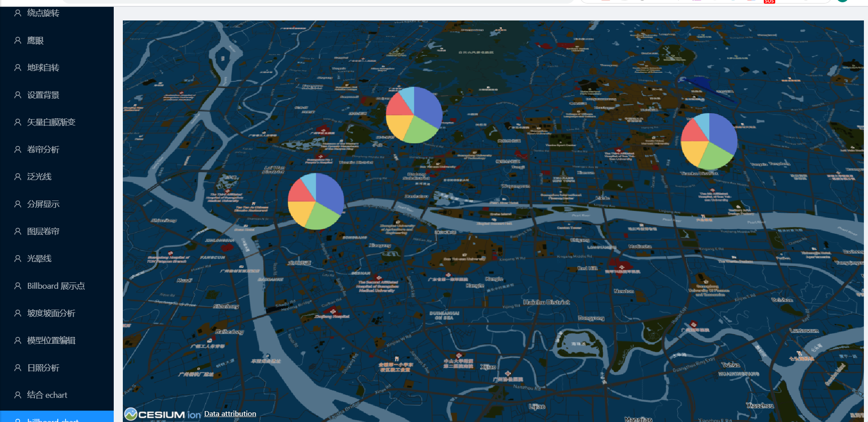Click the user icon beside 模型位置编辑
Viewport: 868px width, 422px height.
click(18, 341)
